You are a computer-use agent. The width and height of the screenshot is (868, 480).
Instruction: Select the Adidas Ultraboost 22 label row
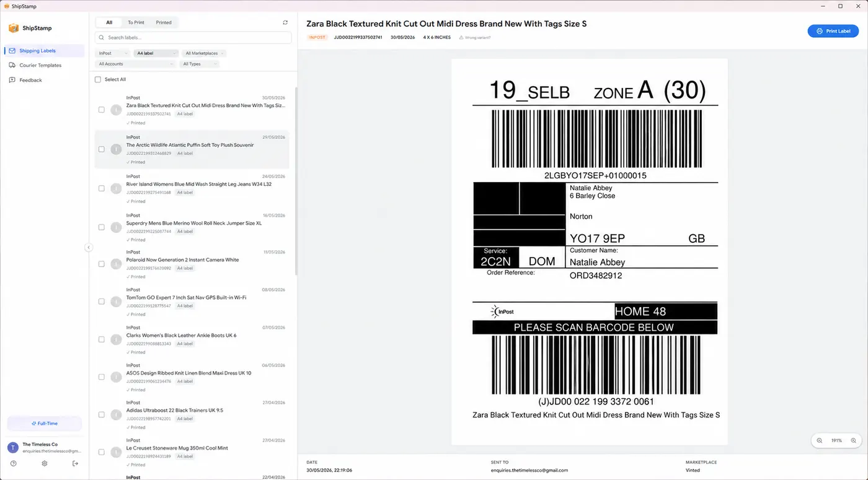click(x=192, y=414)
